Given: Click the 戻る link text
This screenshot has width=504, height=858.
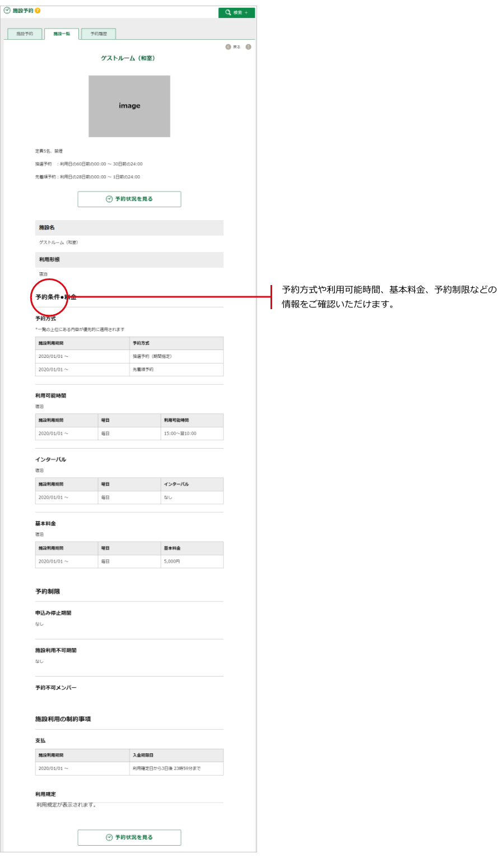Looking at the screenshot, I should pyautogui.click(x=237, y=47).
